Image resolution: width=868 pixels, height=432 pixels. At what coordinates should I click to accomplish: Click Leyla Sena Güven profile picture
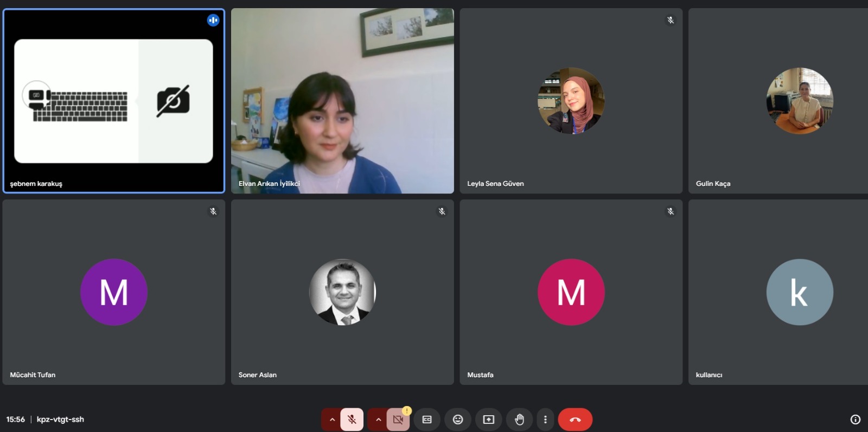click(571, 101)
